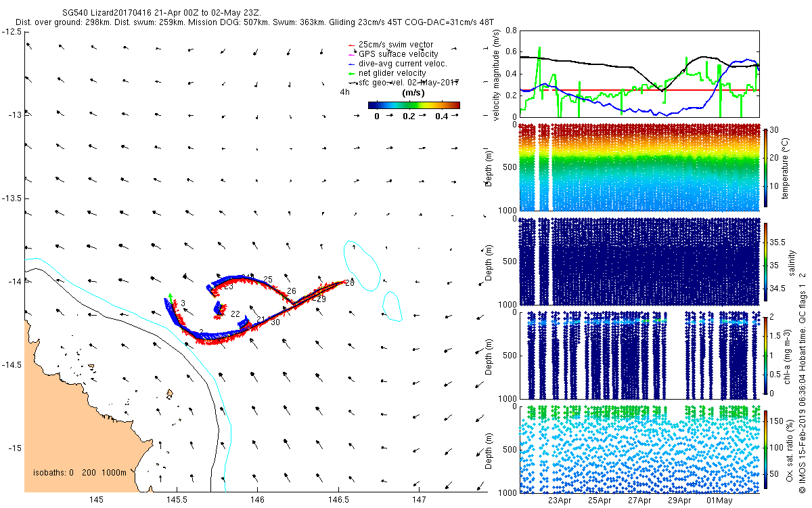Click the salinity depth profile plot
Image resolution: width=812 pixels, height=508 pixels.
pos(639,261)
